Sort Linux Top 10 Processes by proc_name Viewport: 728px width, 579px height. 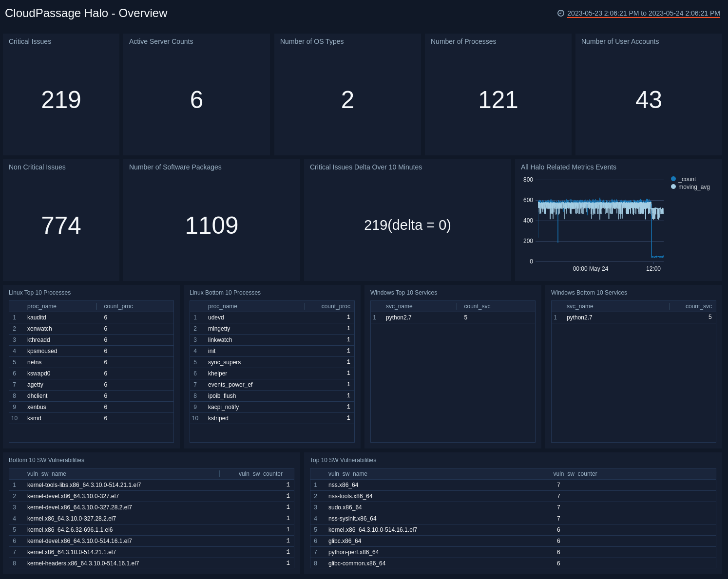click(41, 306)
